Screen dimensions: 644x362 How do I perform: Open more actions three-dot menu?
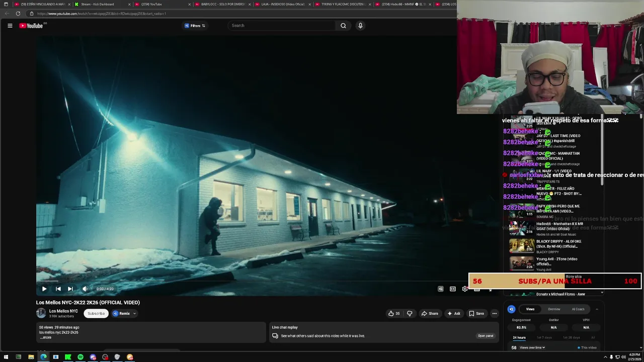tap(495, 313)
